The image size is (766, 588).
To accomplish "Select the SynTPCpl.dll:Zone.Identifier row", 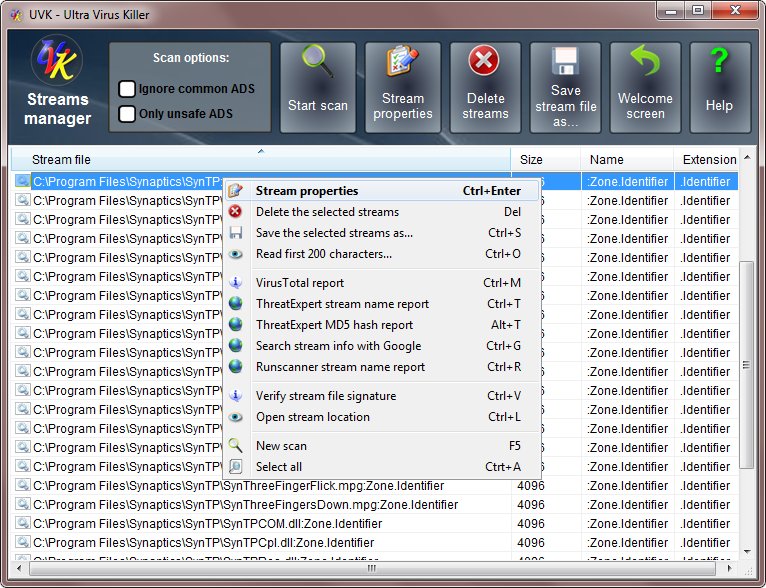I will tap(374, 543).
